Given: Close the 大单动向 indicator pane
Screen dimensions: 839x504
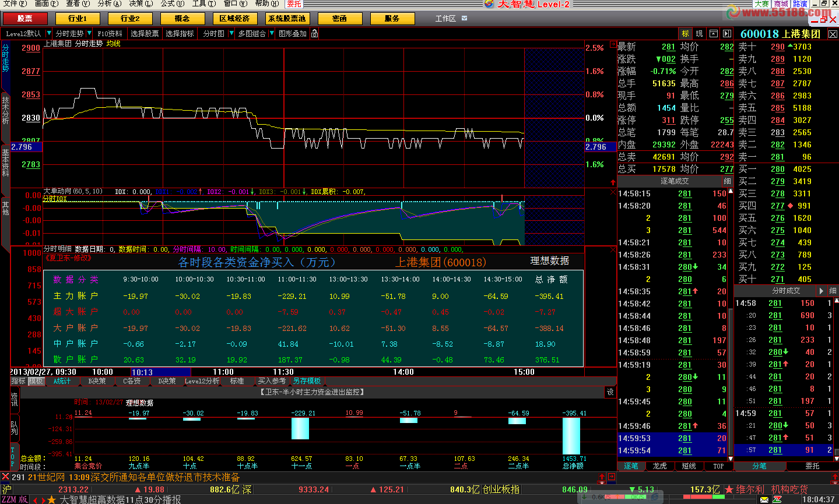Looking at the screenshot, I should (613, 192).
